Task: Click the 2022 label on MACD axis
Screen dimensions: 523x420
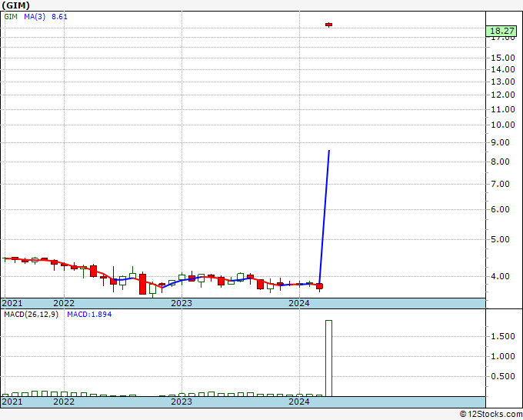Action: pos(64,402)
